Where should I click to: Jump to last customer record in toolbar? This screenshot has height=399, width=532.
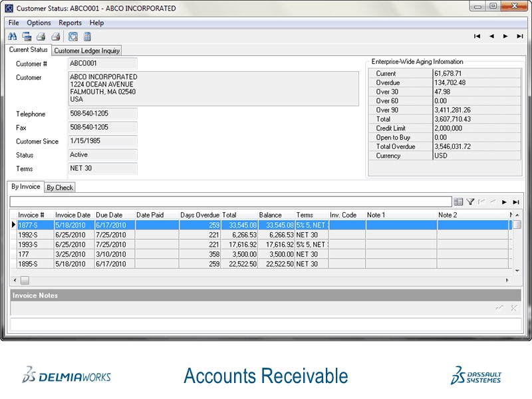click(x=519, y=37)
